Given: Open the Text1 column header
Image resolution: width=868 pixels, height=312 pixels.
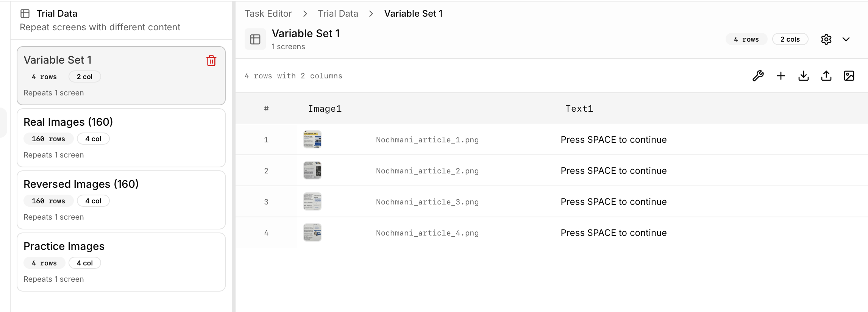Looking at the screenshot, I should (579, 109).
